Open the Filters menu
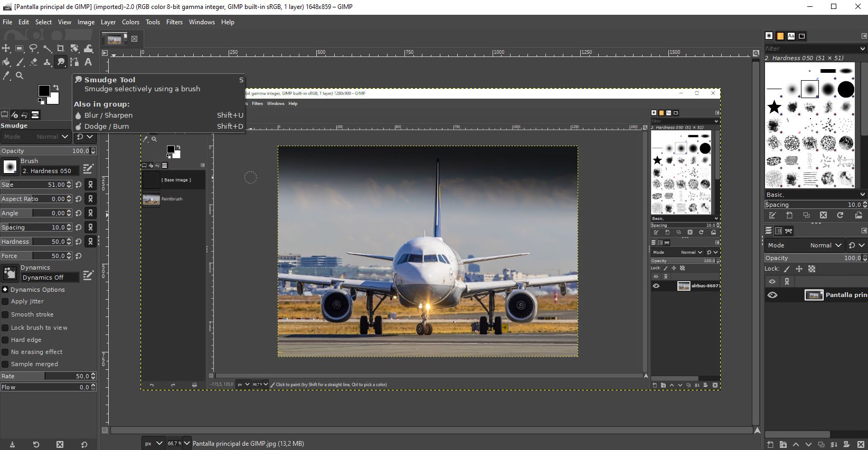868x450 pixels. (174, 22)
